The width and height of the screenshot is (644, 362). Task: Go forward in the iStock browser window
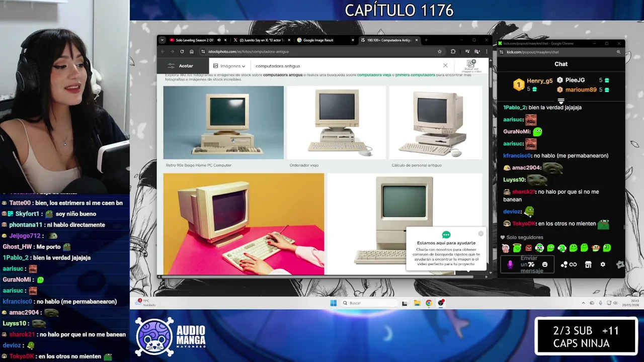click(172, 51)
